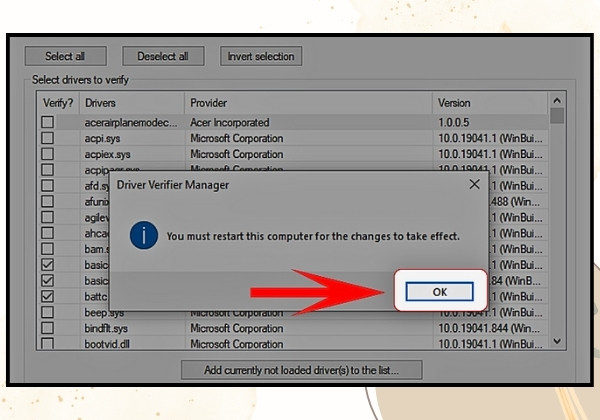Sort by the Verify? column header
The height and width of the screenshot is (420, 600).
tap(58, 103)
